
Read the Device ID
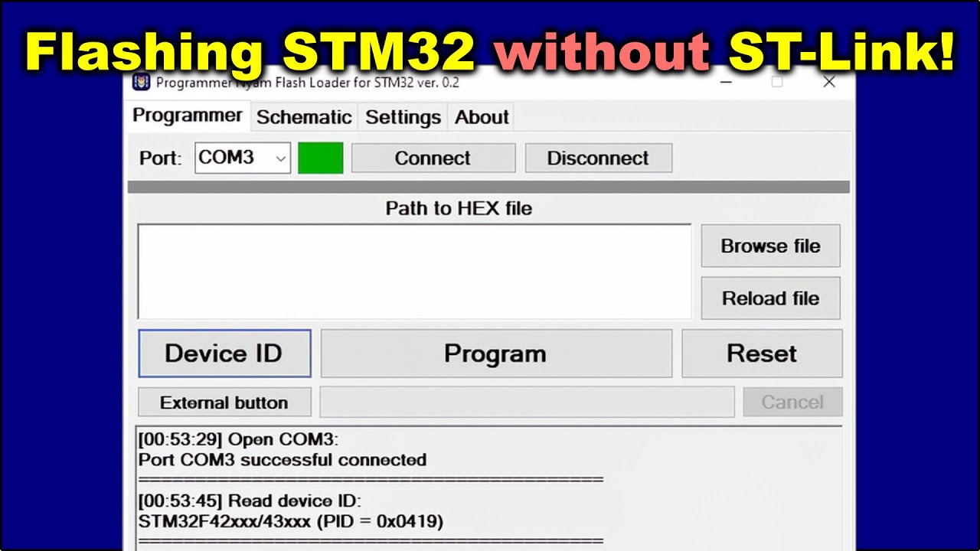click(x=224, y=354)
